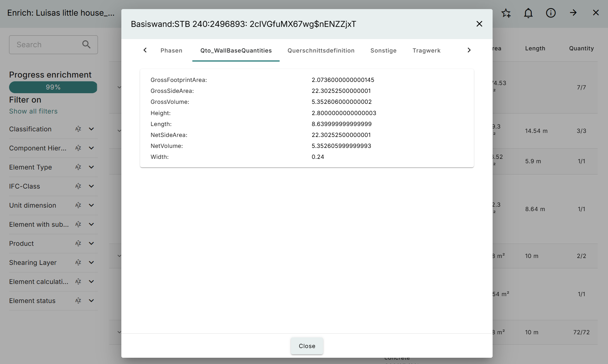
Task: Sort the Element status filter alphabetically
Action: [x=78, y=301]
